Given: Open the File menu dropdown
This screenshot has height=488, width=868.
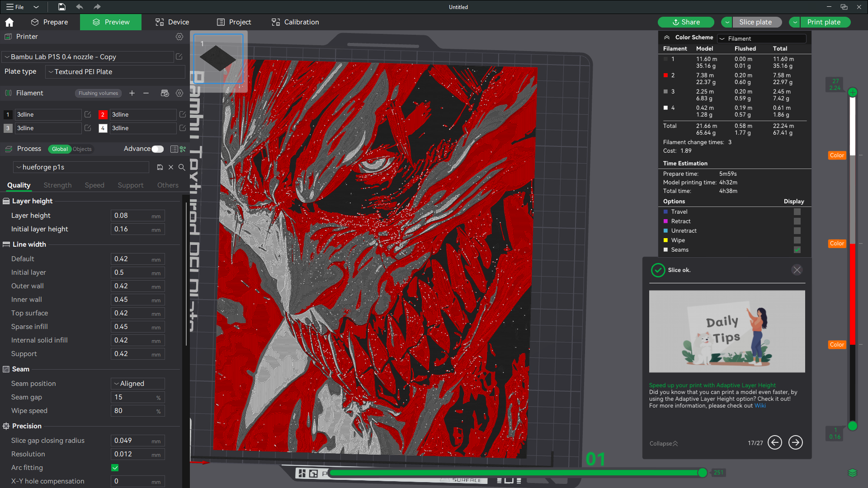Looking at the screenshot, I should pyautogui.click(x=36, y=7).
